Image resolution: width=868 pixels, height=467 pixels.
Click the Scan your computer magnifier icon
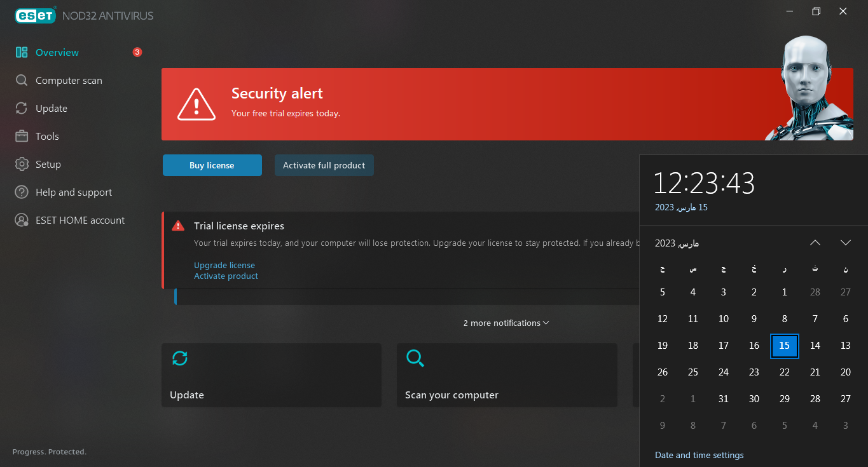tap(415, 358)
